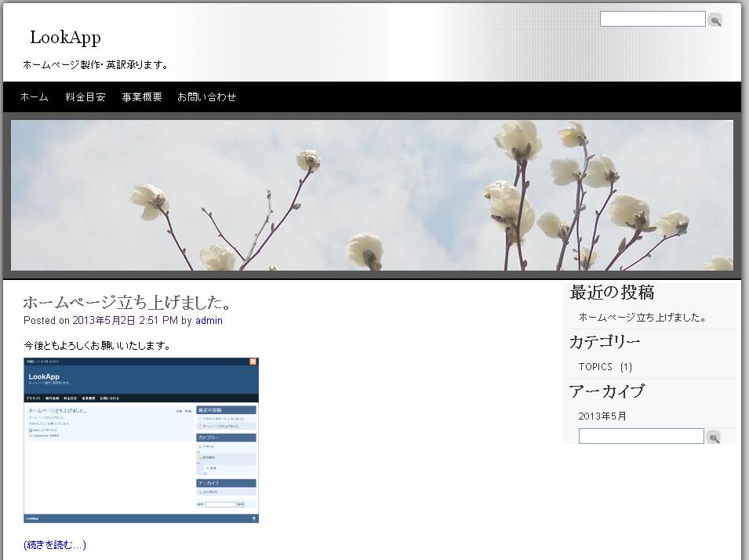This screenshot has height=560, width=749.
Task: Select 事業概要 in the navigation bar
Action: (142, 97)
